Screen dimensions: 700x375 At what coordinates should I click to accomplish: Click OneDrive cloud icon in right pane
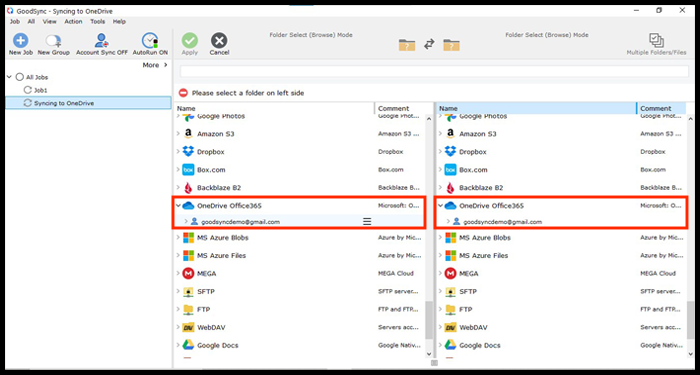pyautogui.click(x=450, y=206)
